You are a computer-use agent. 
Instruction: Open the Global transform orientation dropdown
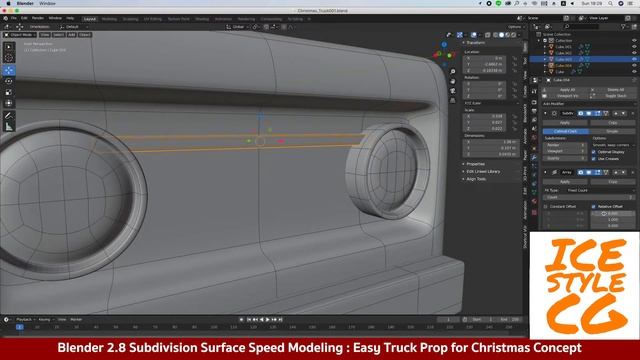(x=237, y=27)
